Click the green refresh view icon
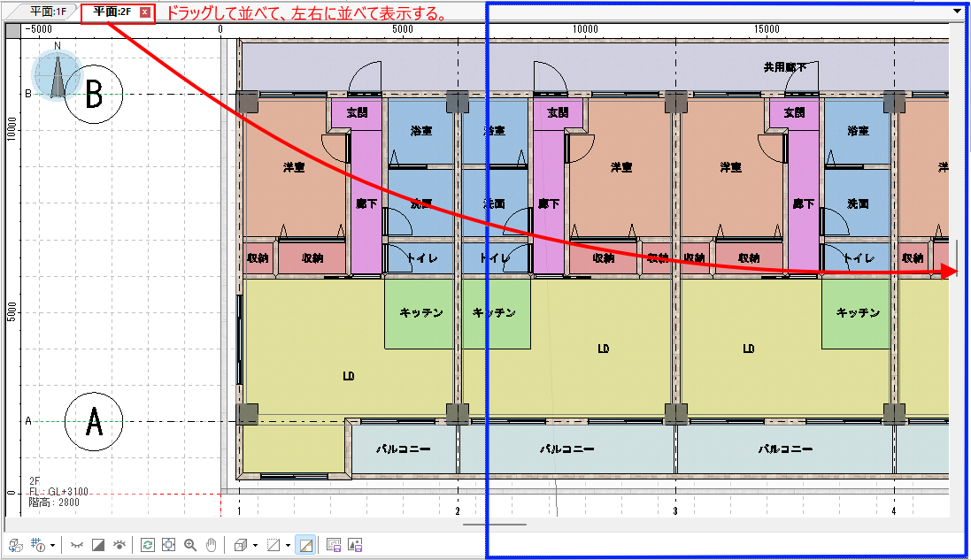This screenshot has width=971, height=560. coord(148,545)
